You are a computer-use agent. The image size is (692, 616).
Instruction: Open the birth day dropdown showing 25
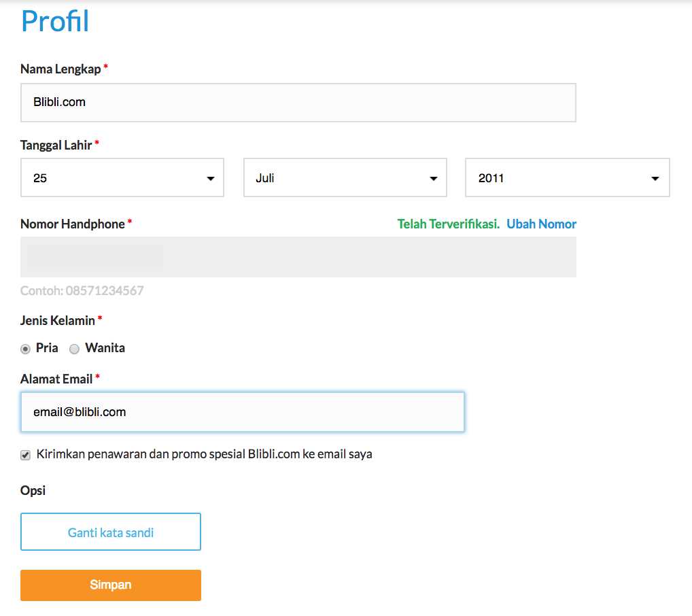(x=122, y=177)
